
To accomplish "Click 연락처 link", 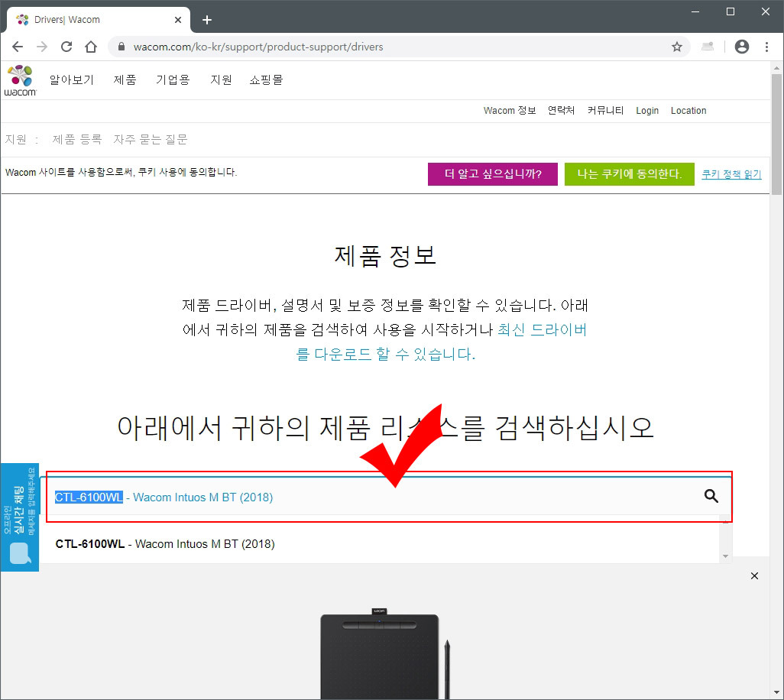I will (561, 111).
